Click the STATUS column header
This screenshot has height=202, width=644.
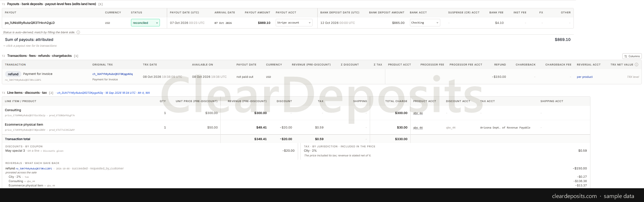click(x=136, y=12)
